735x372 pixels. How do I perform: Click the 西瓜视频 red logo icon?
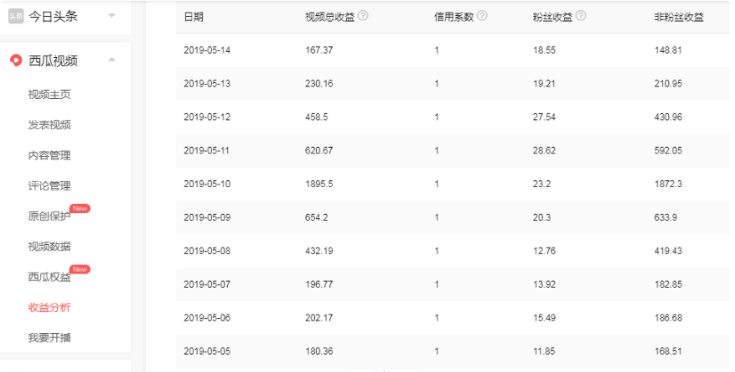point(16,60)
